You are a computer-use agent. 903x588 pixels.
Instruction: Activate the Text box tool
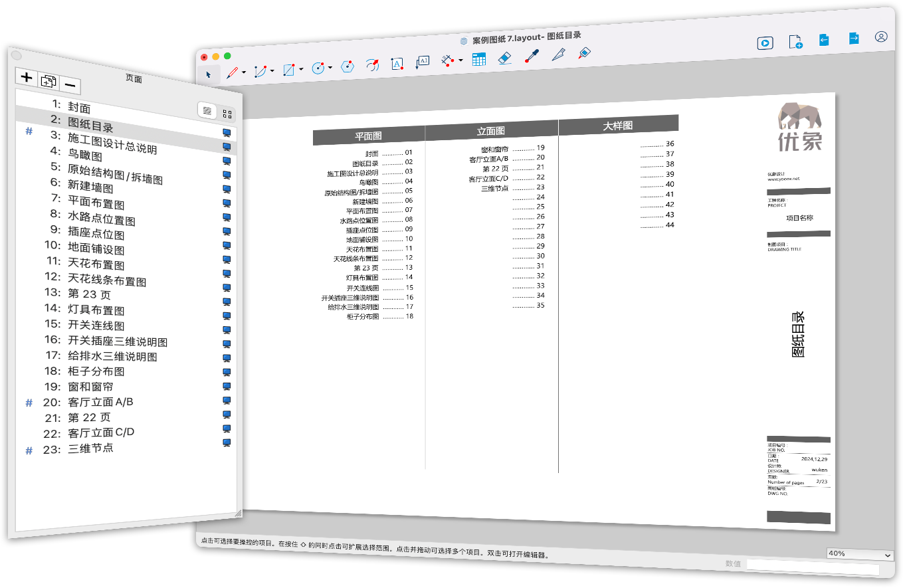(397, 64)
